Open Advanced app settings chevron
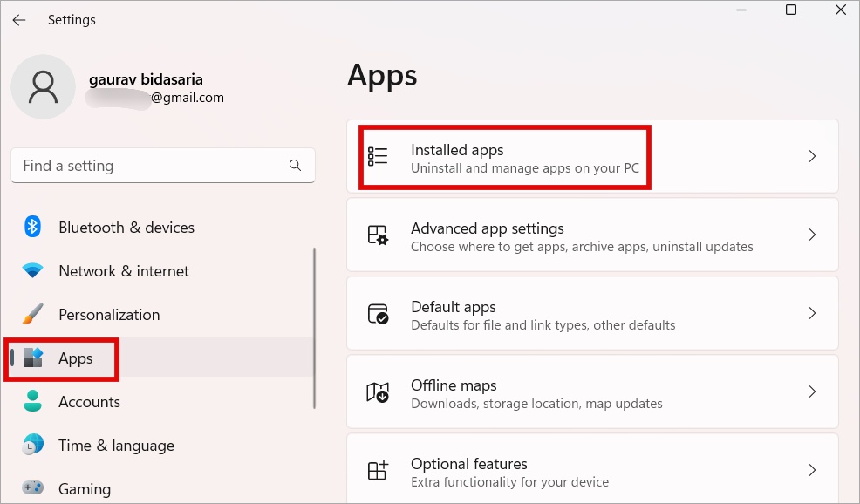The width and height of the screenshot is (860, 504). [812, 235]
